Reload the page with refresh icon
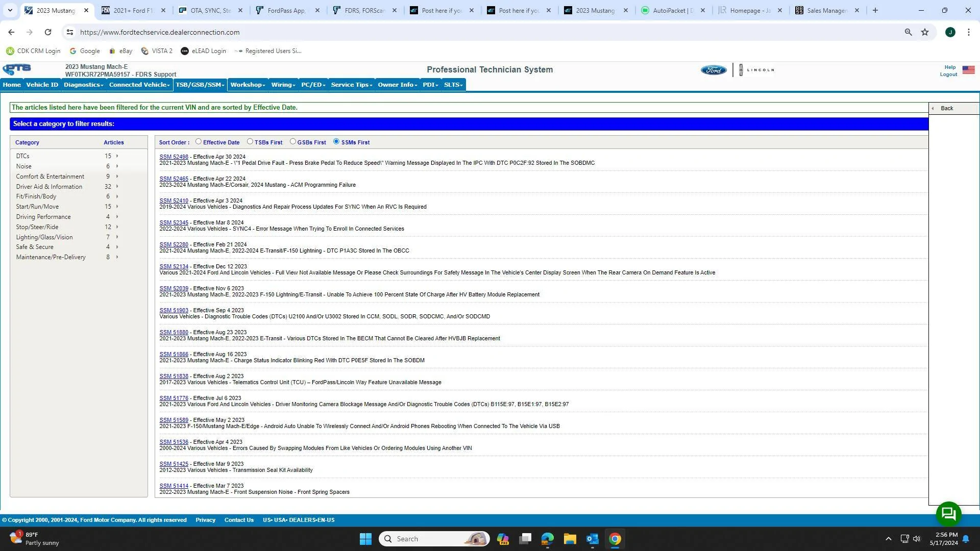980x551 pixels. tap(48, 32)
